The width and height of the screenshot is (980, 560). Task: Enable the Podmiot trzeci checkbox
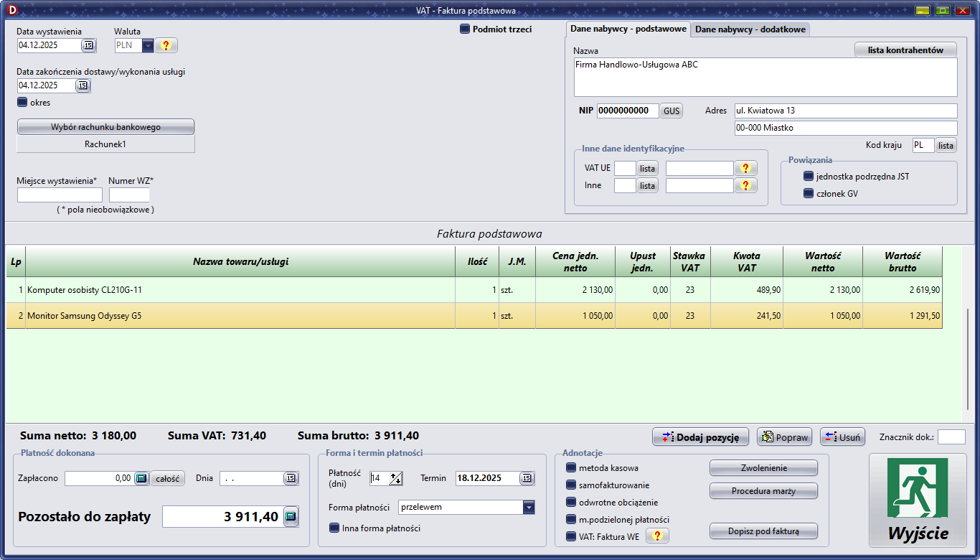click(x=465, y=29)
